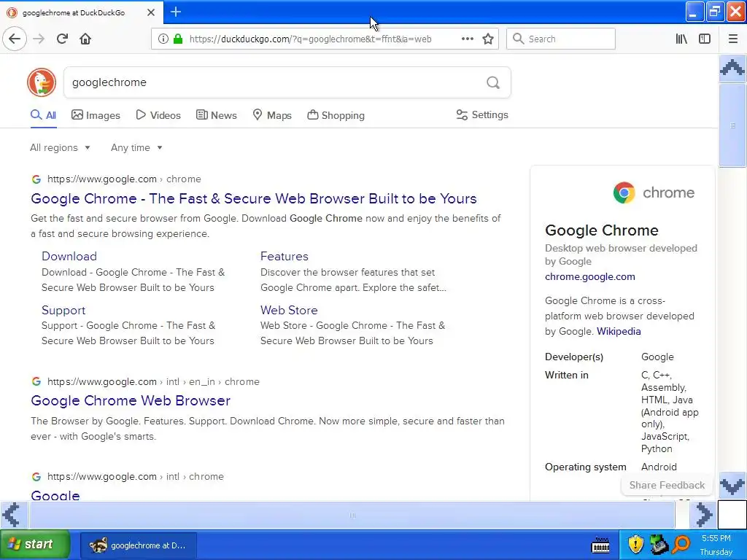Click the vertical scrollbar down arrow

[732, 486]
